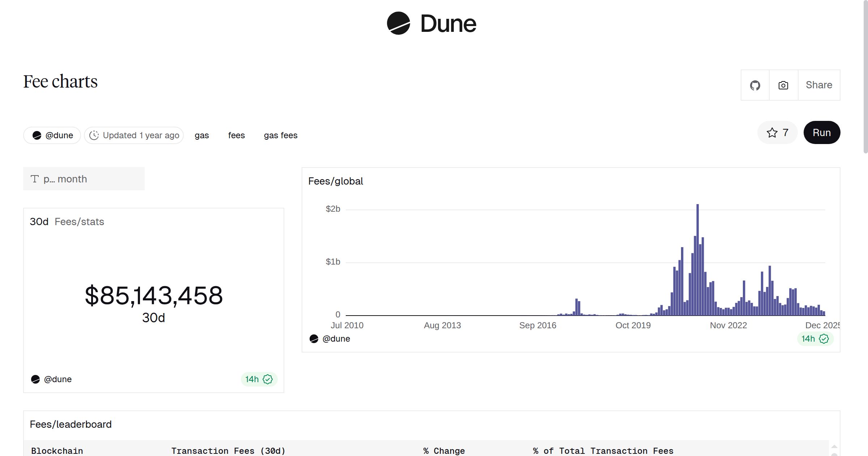Click the @dune avatar beside the author pill

[36, 135]
